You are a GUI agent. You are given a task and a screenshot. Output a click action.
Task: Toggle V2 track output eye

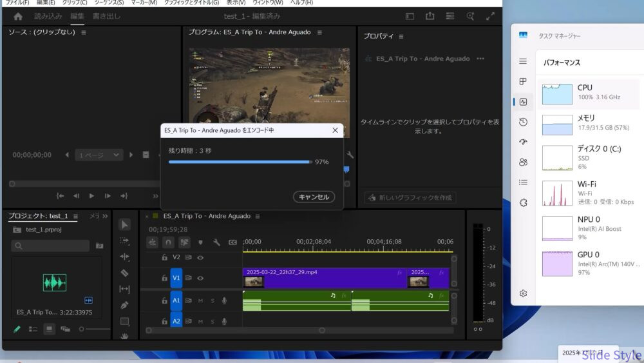pyautogui.click(x=200, y=258)
